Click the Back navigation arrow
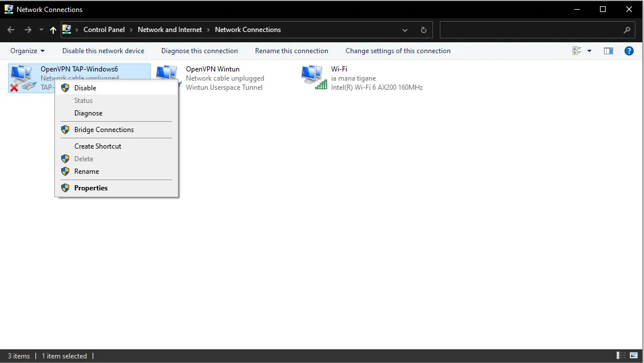The height and width of the screenshot is (363, 644). click(11, 30)
